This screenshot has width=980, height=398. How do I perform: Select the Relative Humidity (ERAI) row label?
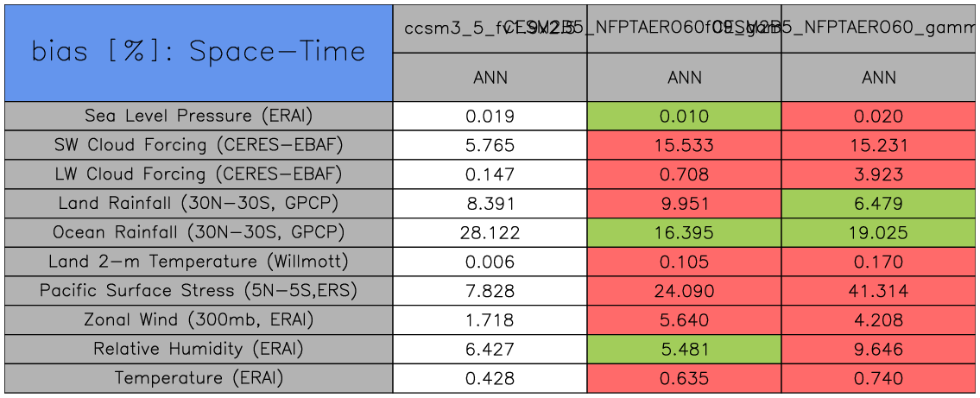pos(199,350)
